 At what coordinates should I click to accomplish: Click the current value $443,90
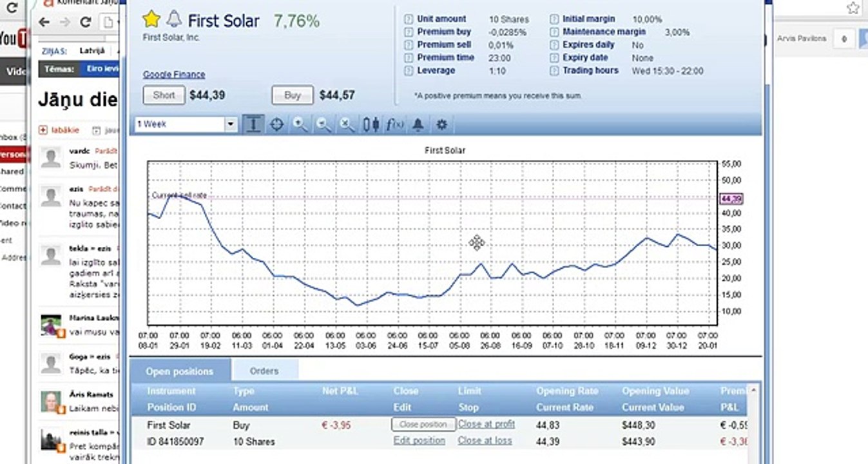click(x=640, y=441)
